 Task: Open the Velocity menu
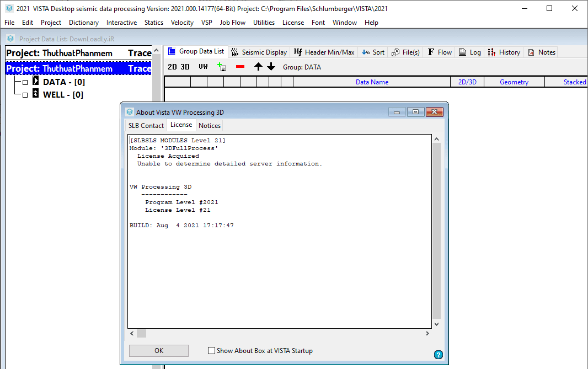pos(182,23)
